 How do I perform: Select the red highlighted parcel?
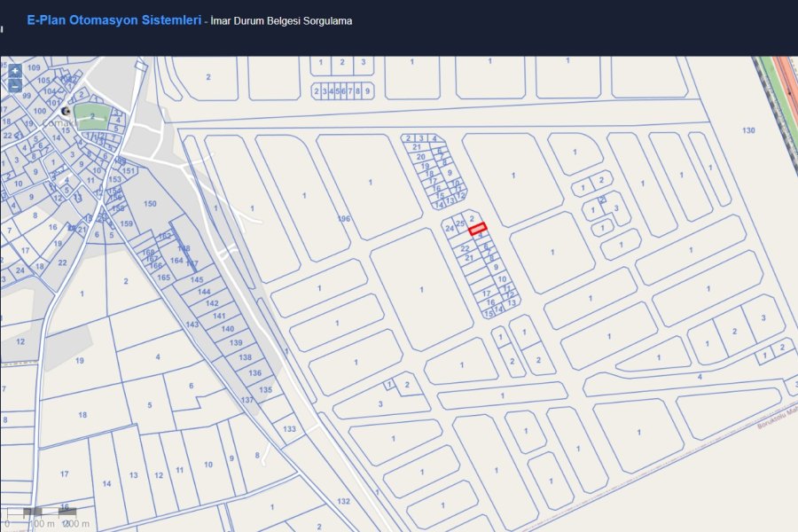pyautogui.click(x=478, y=229)
